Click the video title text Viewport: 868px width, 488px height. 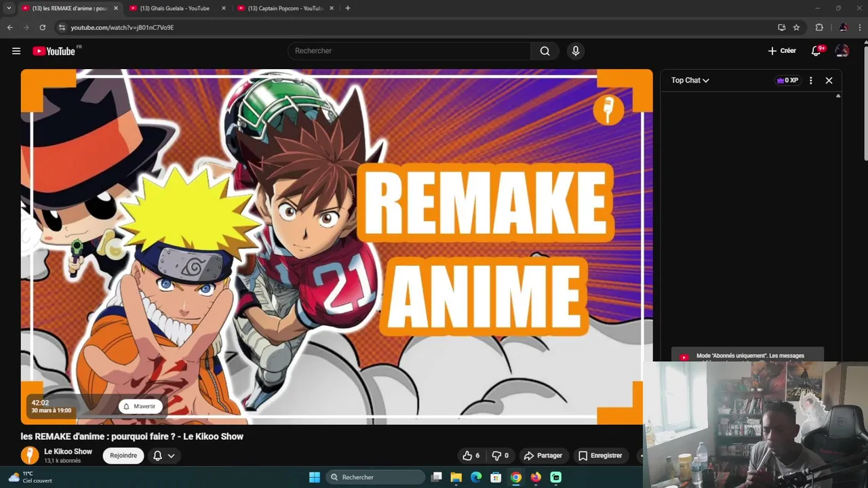[132, 436]
